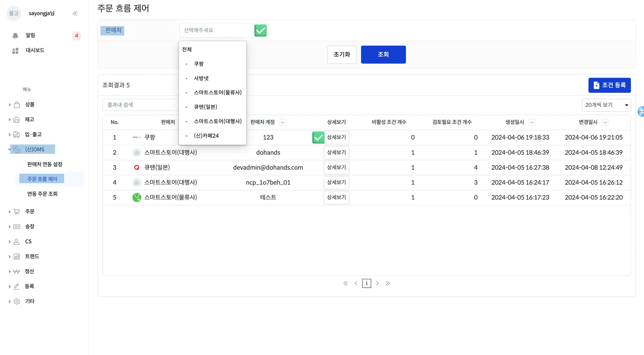Go to last page double-arrow
This screenshot has width=644, height=355.
coord(388,283)
